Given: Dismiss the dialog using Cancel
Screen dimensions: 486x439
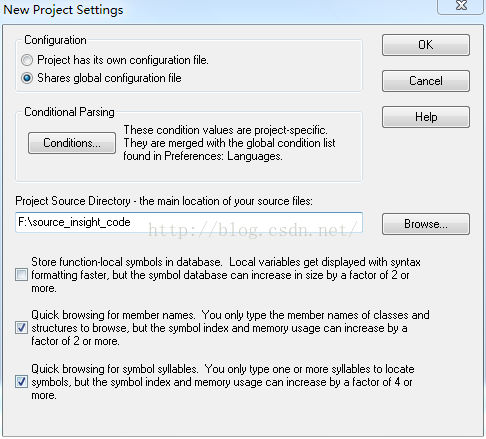Looking at the screenshot, I should (426, 81).
